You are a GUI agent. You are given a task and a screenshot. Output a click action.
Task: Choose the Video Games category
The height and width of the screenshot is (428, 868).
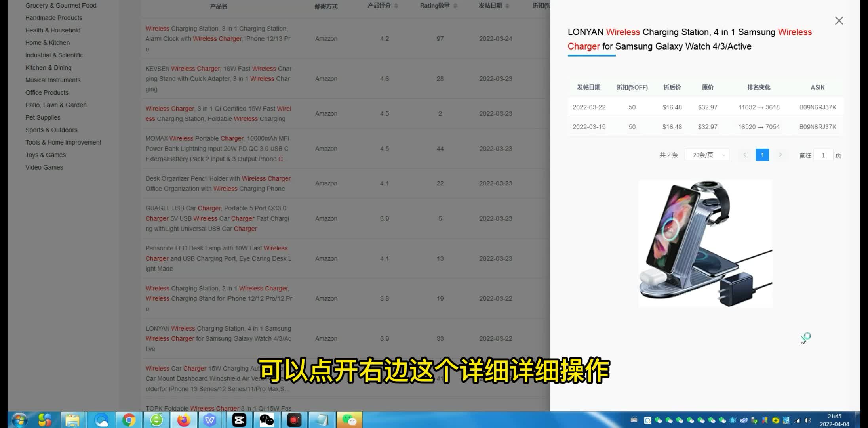coord(44,167)
